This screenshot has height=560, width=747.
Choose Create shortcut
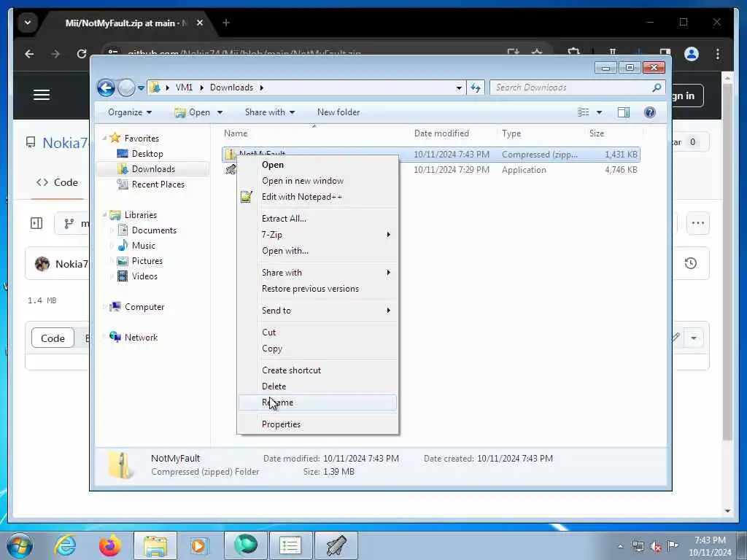[x=317, y=370]
